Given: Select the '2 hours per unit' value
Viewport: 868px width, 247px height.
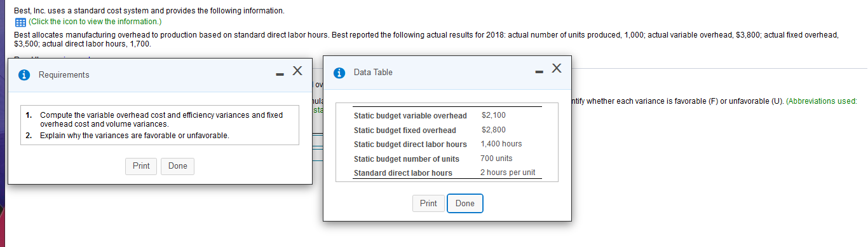Looking at the screenshot, I should (x=508, y=173).
